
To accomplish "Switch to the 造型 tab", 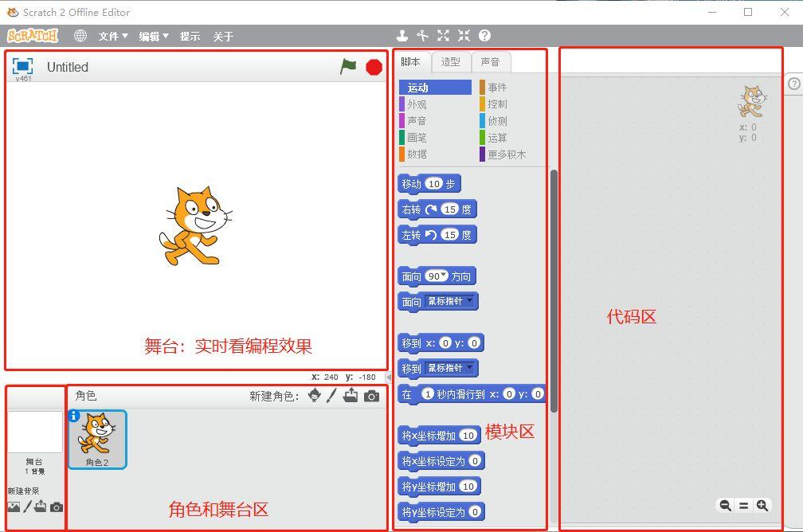I will coord(451,62).
